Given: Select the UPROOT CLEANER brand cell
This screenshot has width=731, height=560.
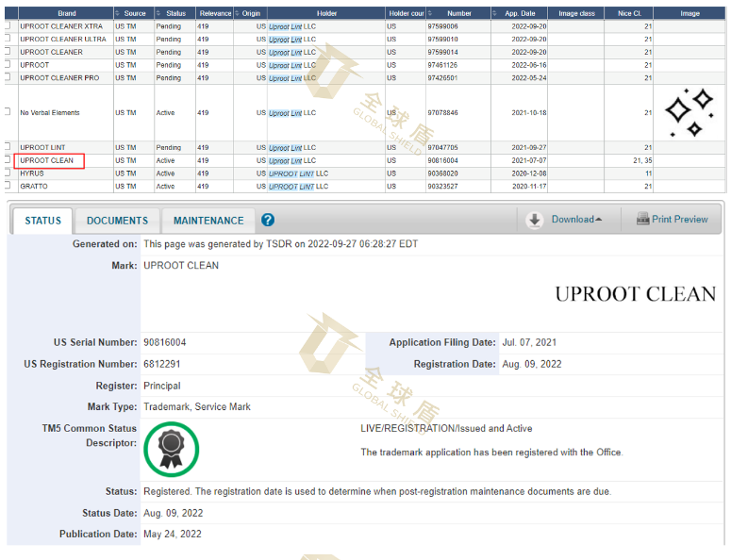Looking at the screenshot, I should (51, 52).
